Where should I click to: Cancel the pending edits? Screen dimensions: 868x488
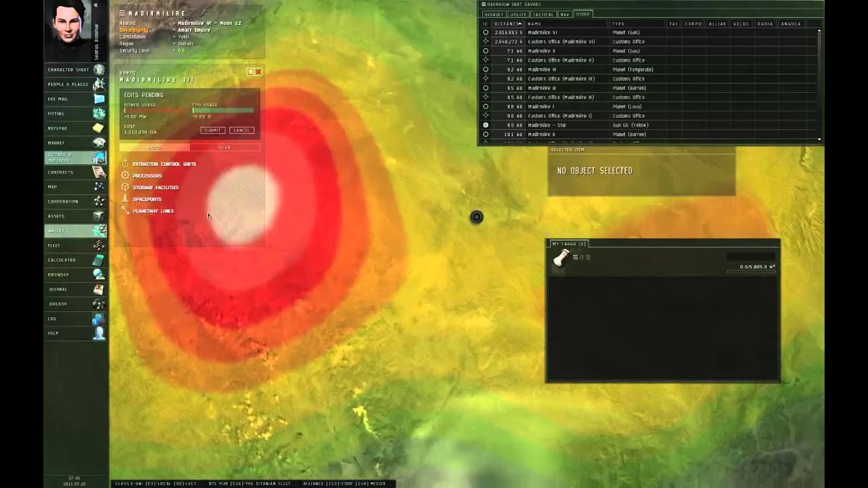click(241, 130)
